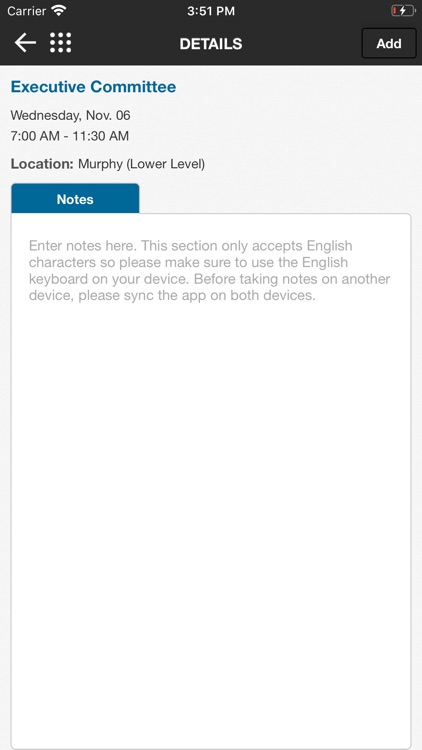Tap the Wednesday, Nov. 06 date line
The image size is (422, 750).
[70, 115]
